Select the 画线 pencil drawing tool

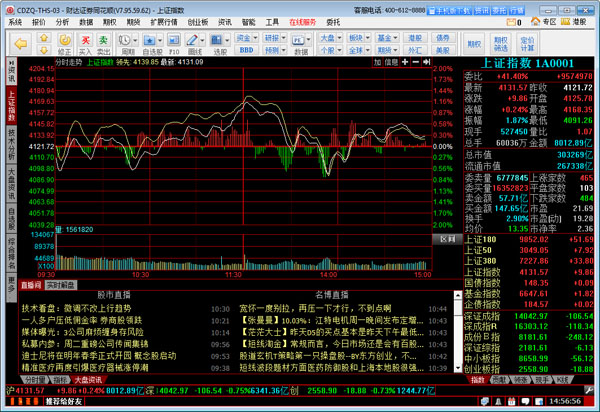coord(191,40)
